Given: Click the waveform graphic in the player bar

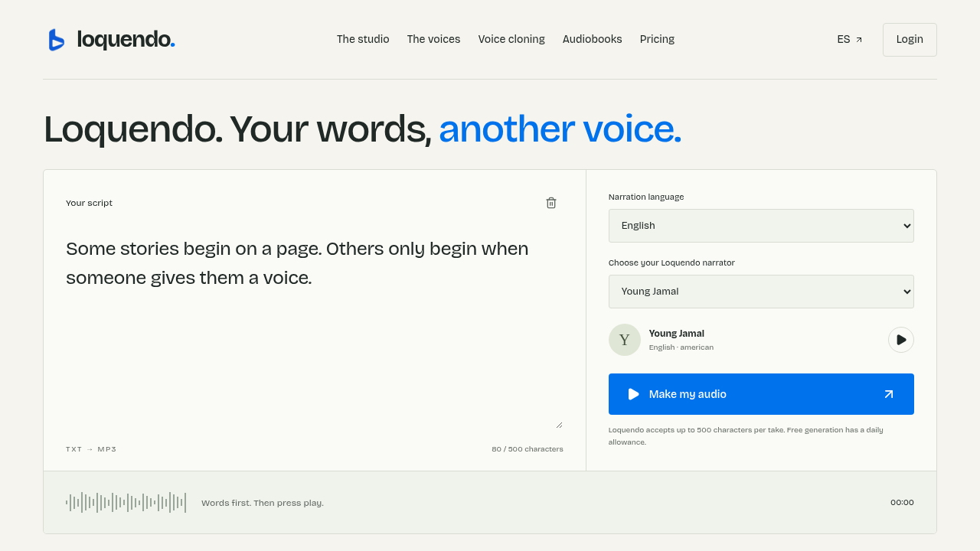Looking at the screenshot, I should (126, 503).
